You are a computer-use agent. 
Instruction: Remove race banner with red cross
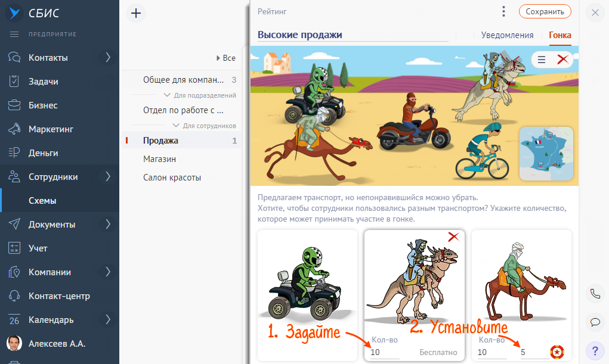[x=562, y=60]
